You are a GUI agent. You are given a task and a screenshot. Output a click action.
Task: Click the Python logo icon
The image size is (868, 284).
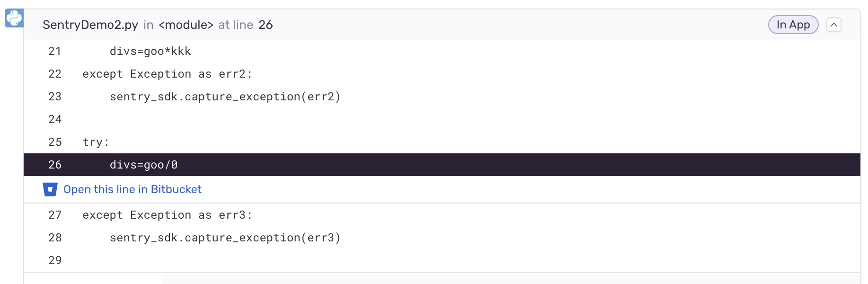point(14,18)
